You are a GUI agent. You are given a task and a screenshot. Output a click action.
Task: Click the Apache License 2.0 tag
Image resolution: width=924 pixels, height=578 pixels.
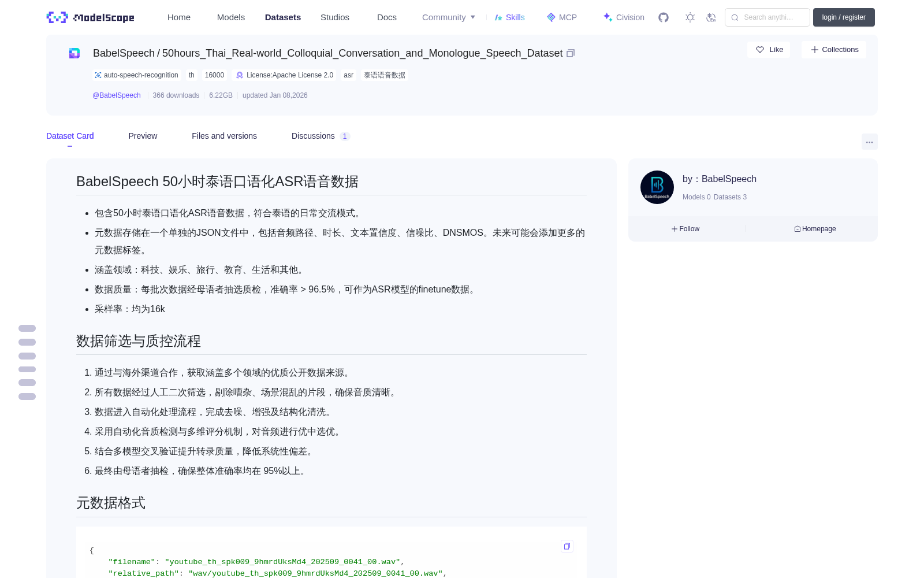285,75
